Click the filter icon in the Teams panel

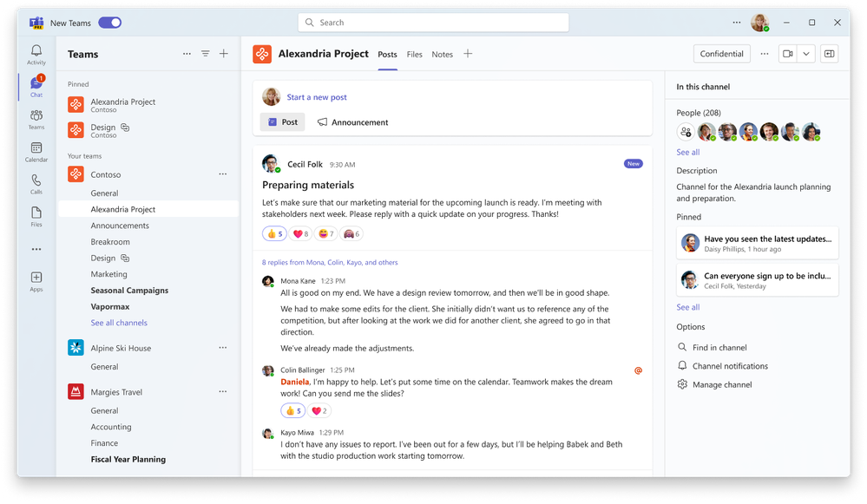coord(205,53)
